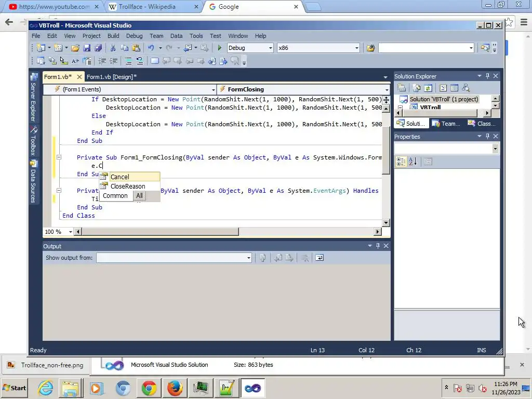Switch to the Team Explorer tab

pyautogui.click(x=446, y=124)
